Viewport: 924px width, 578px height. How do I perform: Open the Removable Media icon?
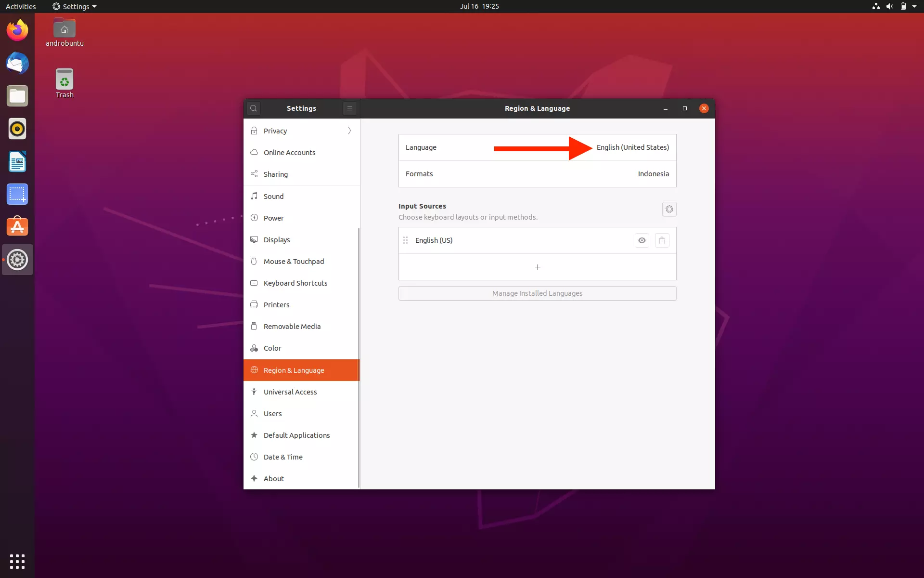pos(255,326)
